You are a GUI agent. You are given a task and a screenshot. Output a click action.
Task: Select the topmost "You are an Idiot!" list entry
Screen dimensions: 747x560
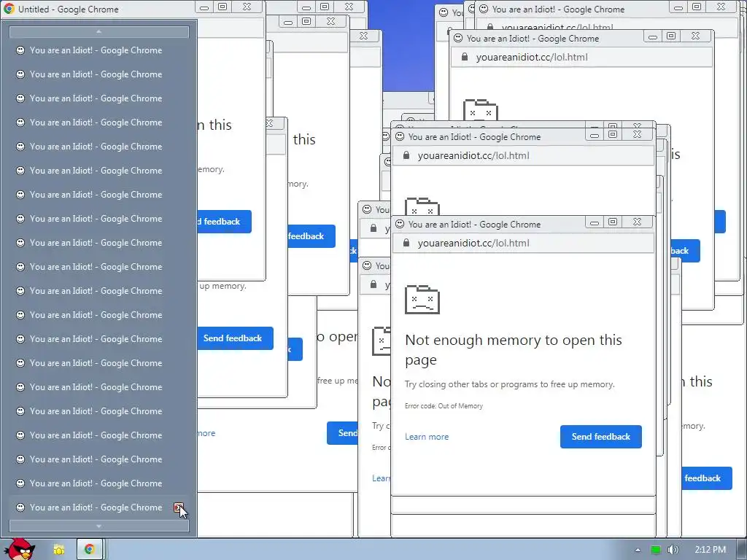(99, 50)
